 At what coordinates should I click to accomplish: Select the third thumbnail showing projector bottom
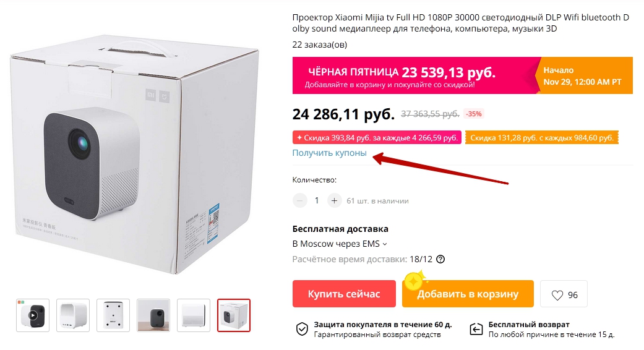(113, 315)
